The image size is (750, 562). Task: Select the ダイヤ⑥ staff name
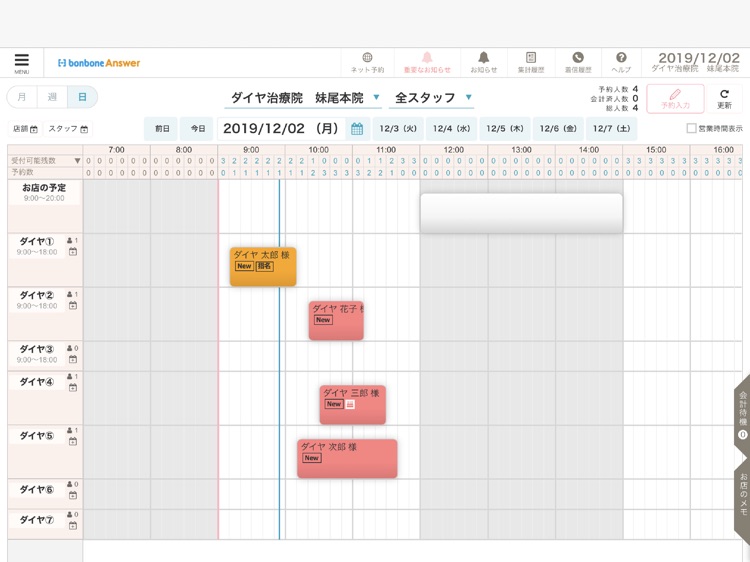pyautogui.click(x=36, y=489)
